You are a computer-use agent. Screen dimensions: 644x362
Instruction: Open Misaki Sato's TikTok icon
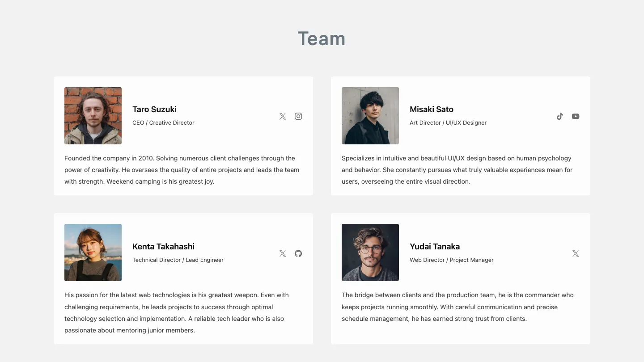coord(560,116)
